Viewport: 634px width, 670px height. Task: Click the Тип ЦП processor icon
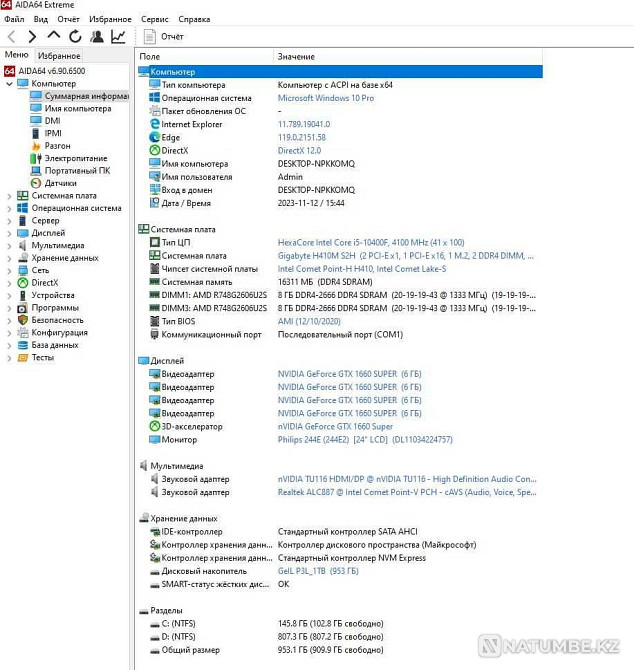coord(154,242)
